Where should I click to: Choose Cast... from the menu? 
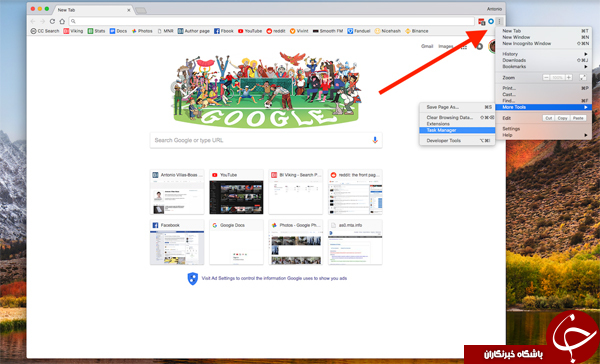pos(543,94)
